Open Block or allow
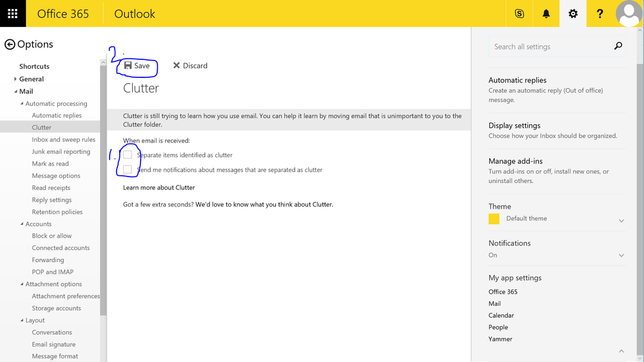 [x=52, y=236]
